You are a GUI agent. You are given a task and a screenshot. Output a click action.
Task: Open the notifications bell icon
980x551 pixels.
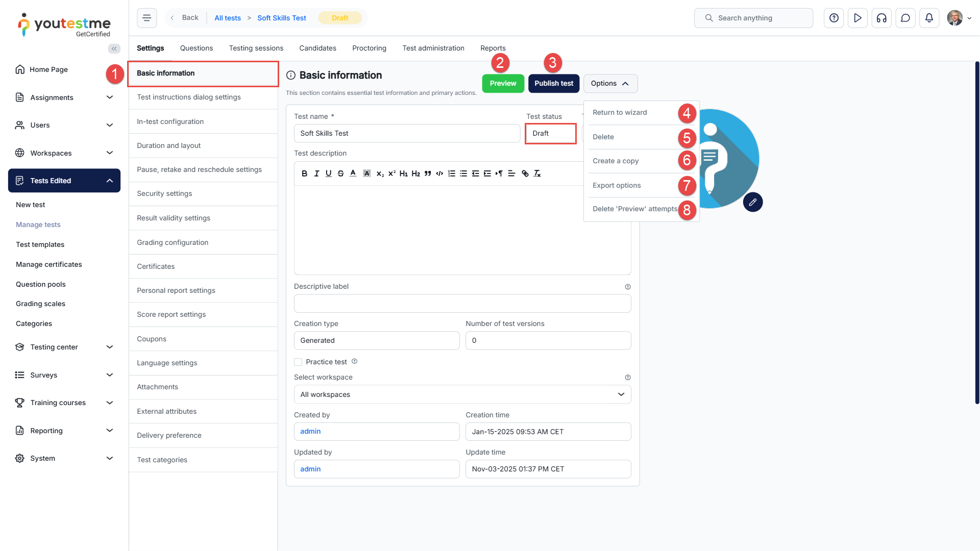click(929, 18)
